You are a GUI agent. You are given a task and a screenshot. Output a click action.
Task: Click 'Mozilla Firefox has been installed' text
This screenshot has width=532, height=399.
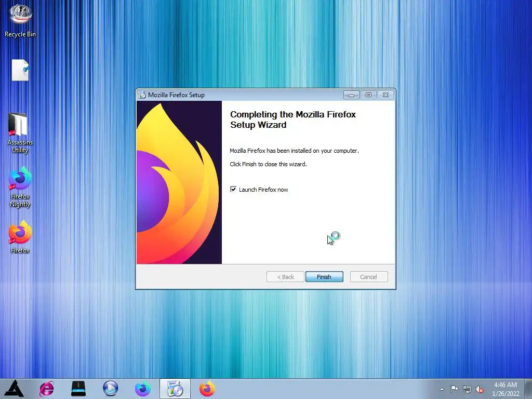click(294, 151)
